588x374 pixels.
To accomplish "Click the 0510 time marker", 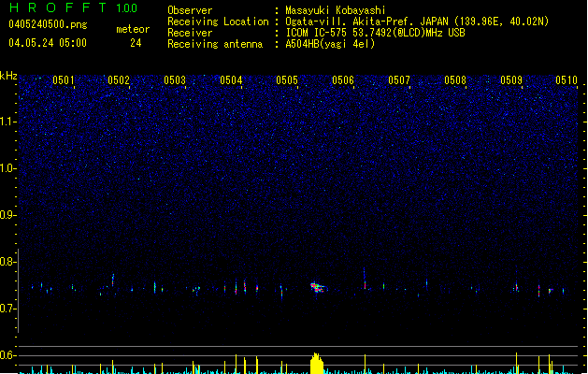I will pyautogui.click(x=566, y=80).
